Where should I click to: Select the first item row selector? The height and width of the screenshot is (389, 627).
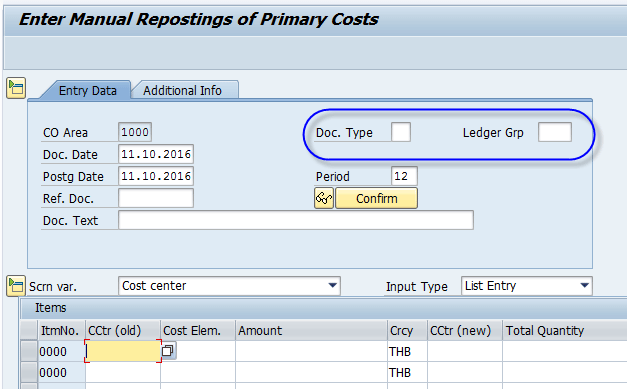[29, 351]
